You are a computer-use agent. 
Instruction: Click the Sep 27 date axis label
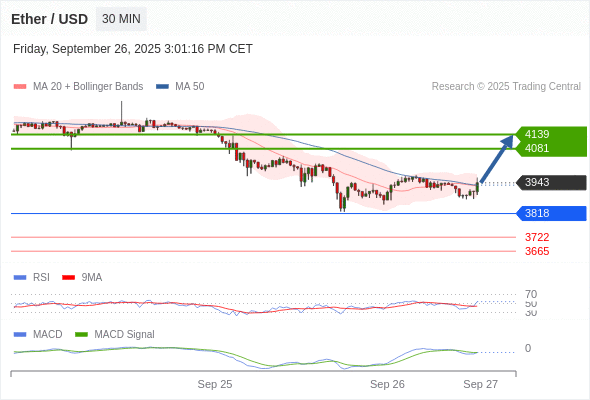[481, 384]
